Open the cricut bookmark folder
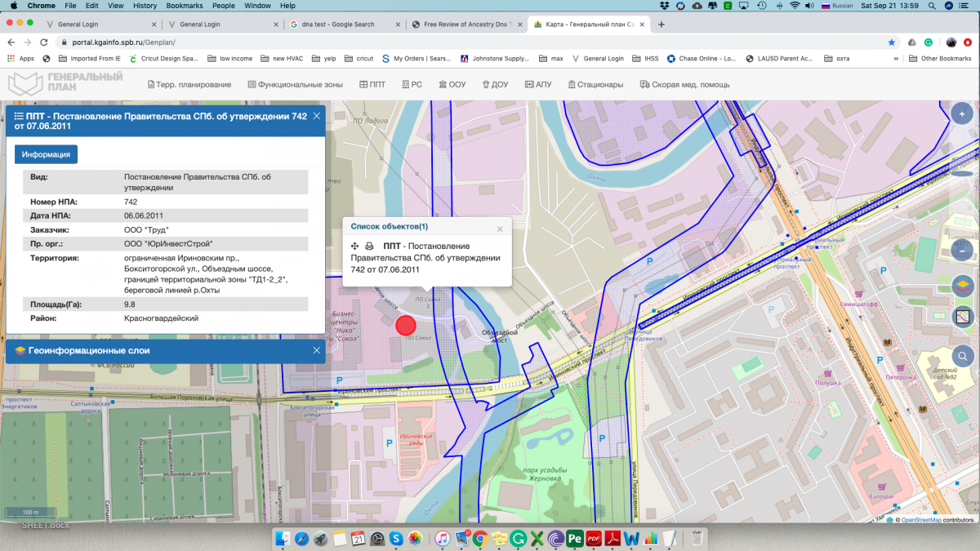The height and width of the screenshot is (551, 980). point(359,59)
